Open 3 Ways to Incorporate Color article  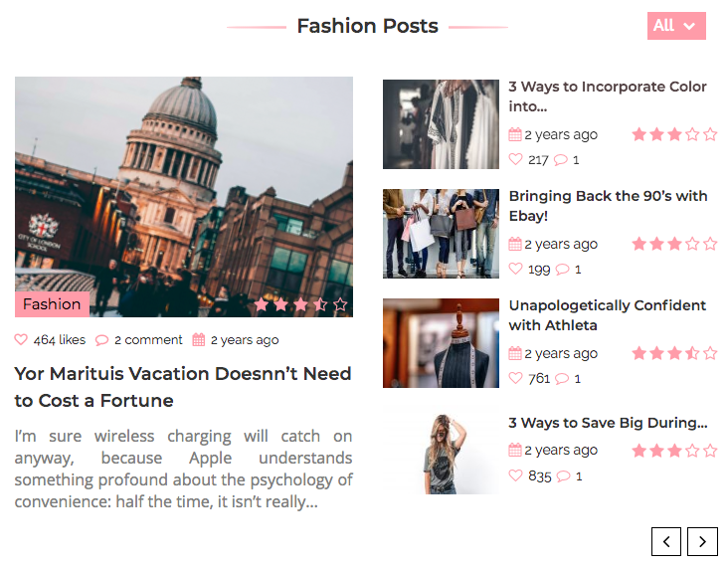[x=608, y=96]
